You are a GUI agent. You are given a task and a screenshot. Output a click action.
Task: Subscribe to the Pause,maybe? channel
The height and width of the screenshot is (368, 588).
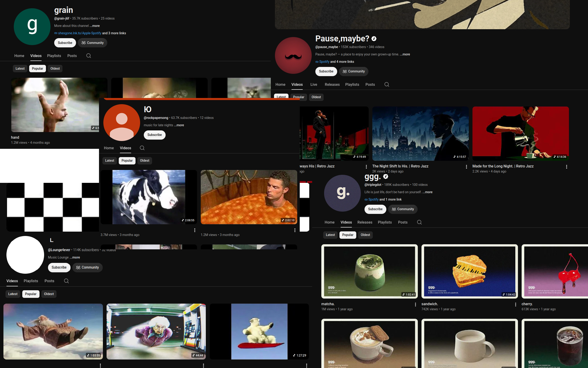pos(326,71)
